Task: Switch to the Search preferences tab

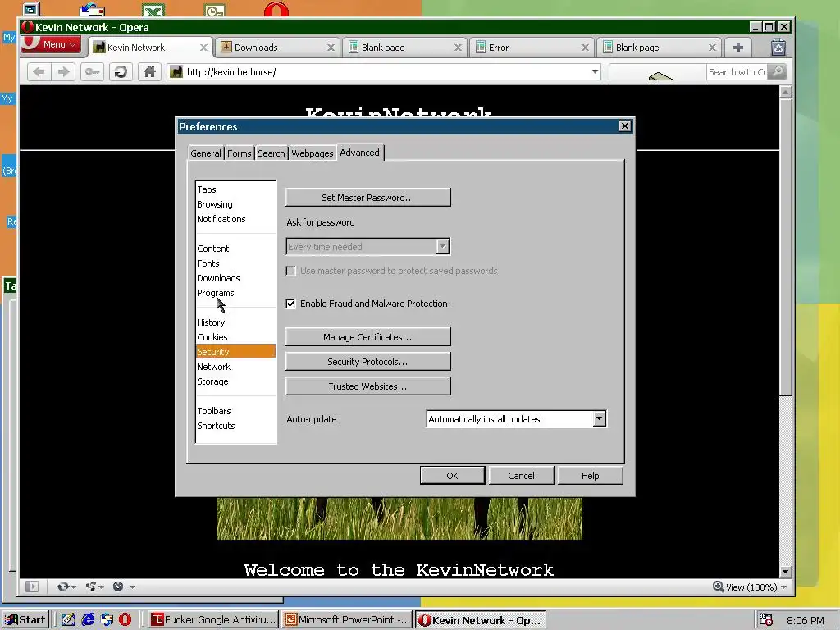Action: [271, 153]
